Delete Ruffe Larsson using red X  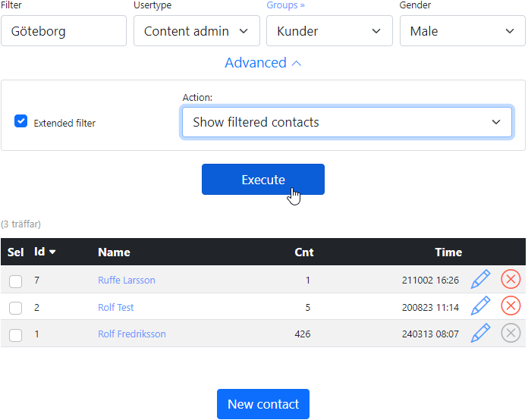[511, 280]
